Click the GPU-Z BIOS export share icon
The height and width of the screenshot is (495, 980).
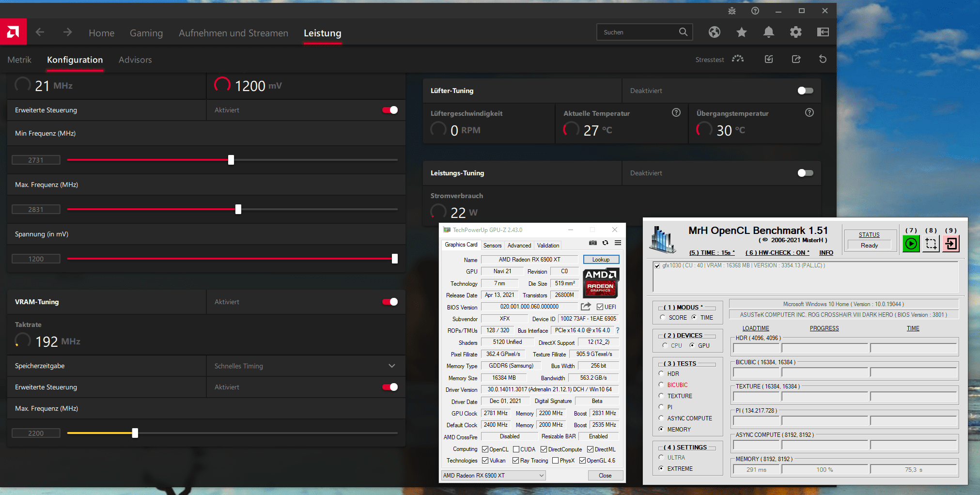tap(586, 307)
